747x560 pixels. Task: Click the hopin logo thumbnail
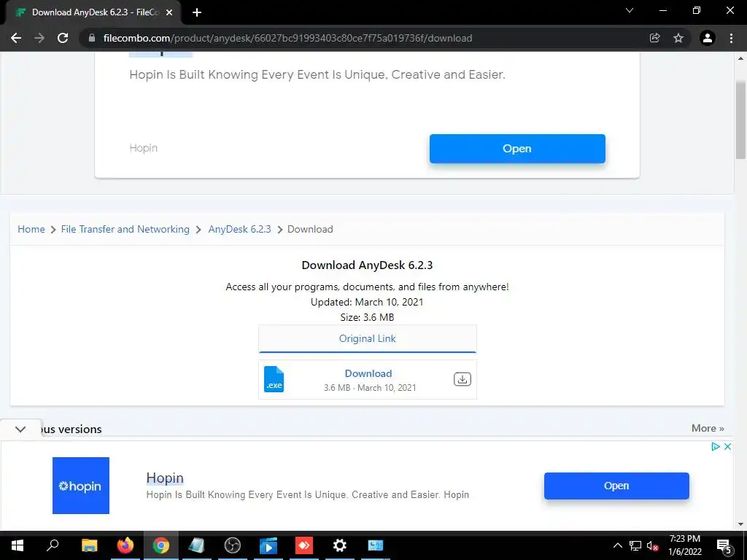coord(81,485)
